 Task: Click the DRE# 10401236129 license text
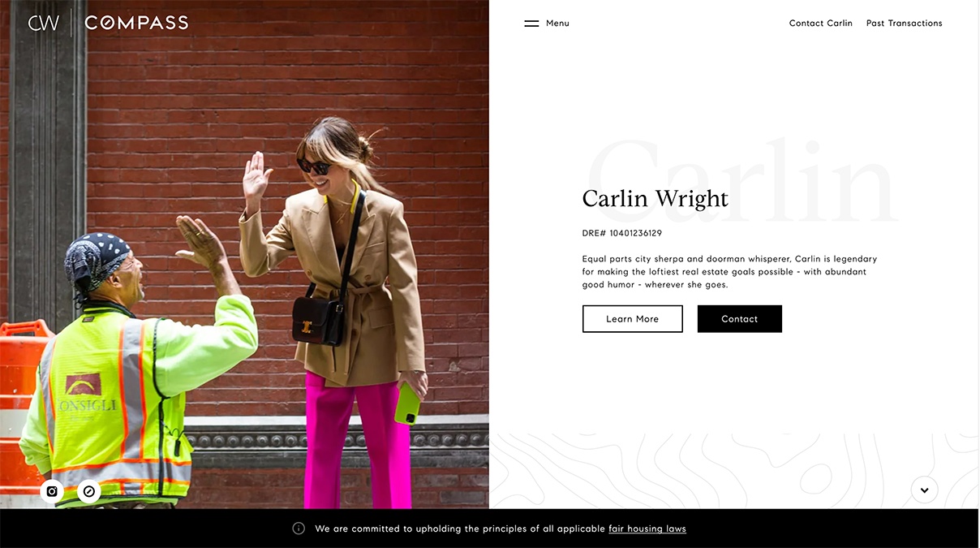(x=622, y=233)
